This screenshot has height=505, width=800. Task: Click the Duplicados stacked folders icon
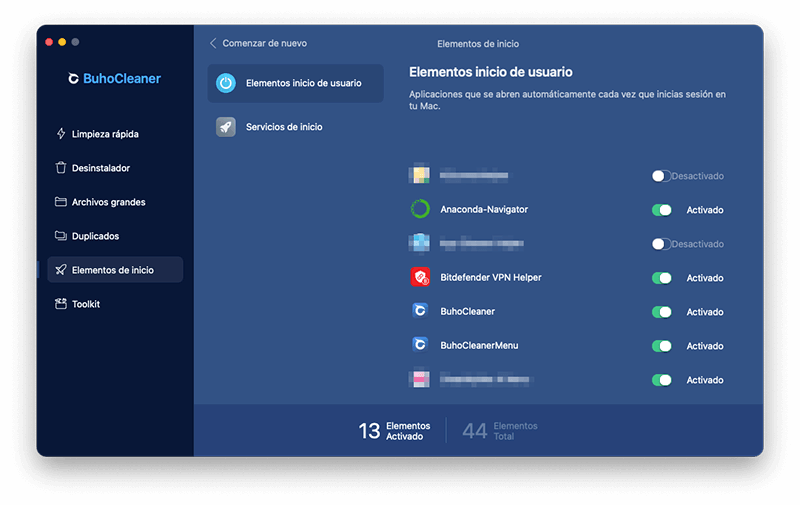pyautogui.click(x=61, y=236)
